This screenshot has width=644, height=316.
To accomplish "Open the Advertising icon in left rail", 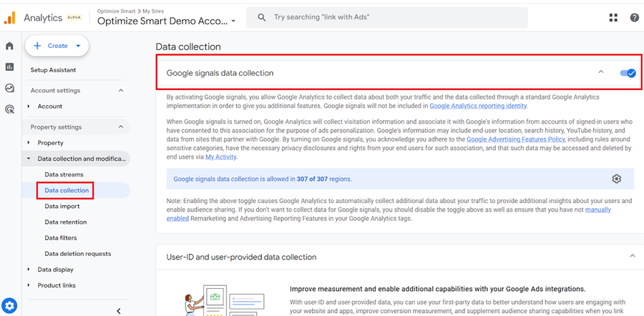I will click(9, 109).
